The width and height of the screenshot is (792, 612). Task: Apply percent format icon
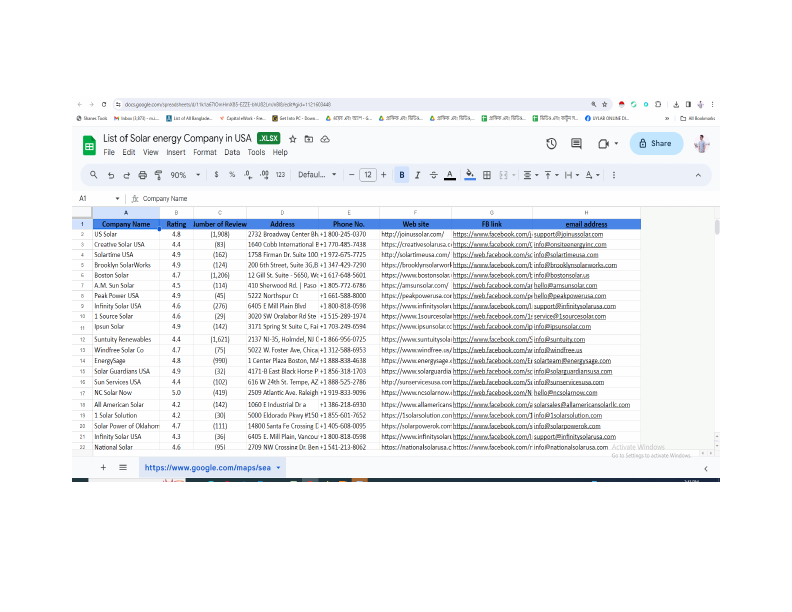pyautogui.click(x=232, y=175)
